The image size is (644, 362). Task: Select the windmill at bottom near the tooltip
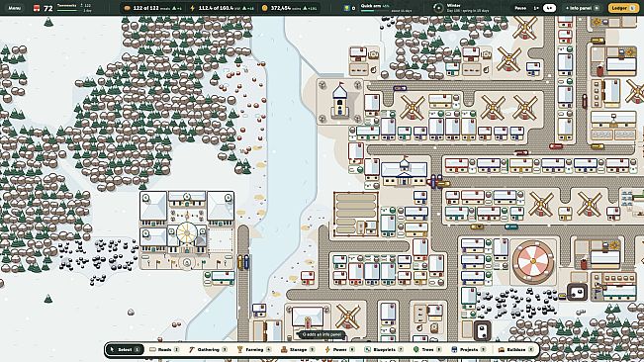pos(348,317)
